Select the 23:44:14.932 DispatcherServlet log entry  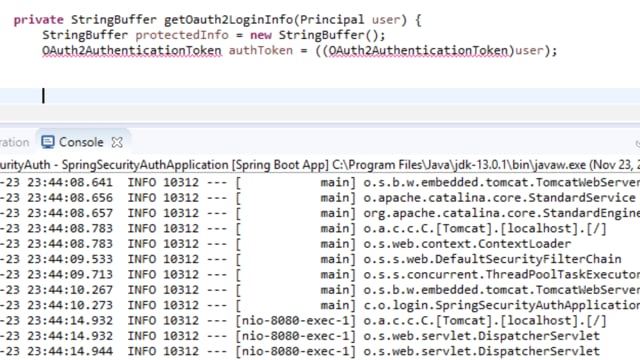pos(320,336)
